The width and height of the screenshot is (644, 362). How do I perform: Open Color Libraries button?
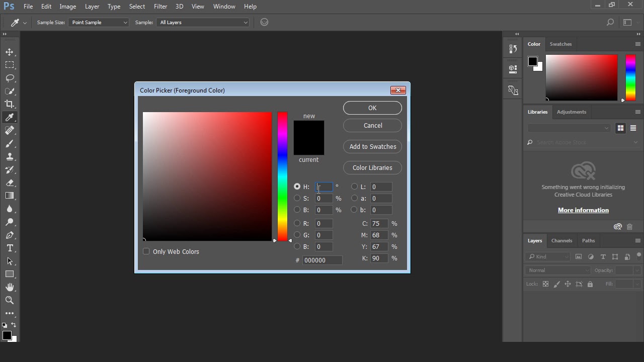(372, 168)
